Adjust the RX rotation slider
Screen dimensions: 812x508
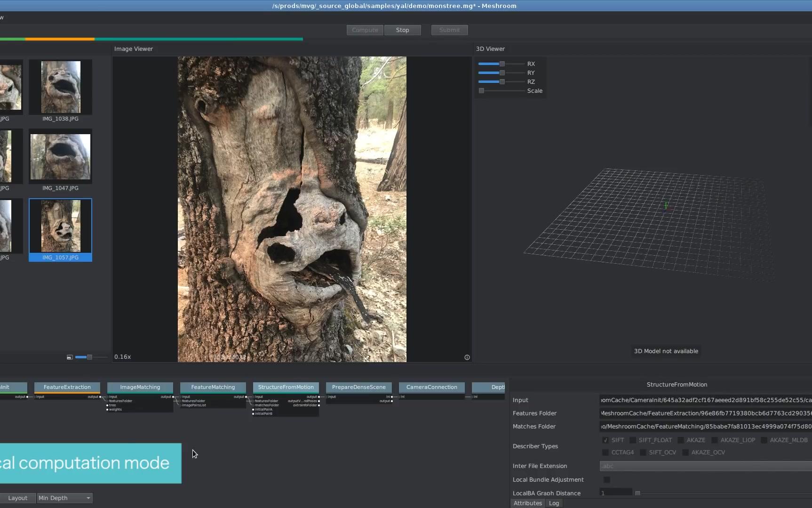coord(502,64)
